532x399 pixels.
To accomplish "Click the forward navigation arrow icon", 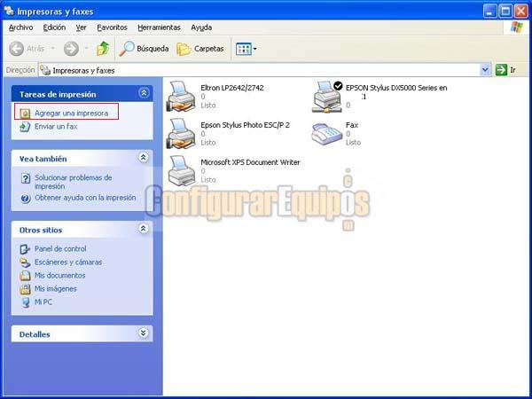I will 71,49.
